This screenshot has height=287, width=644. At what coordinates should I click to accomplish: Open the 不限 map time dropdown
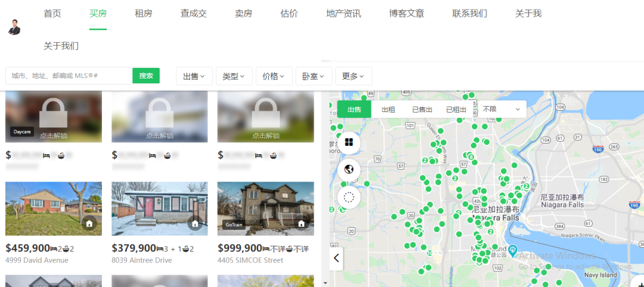(x=502, y=109)
